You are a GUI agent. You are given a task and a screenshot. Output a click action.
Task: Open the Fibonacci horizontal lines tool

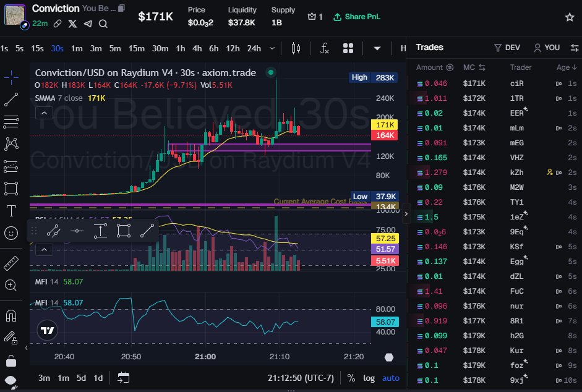(11, 121)
